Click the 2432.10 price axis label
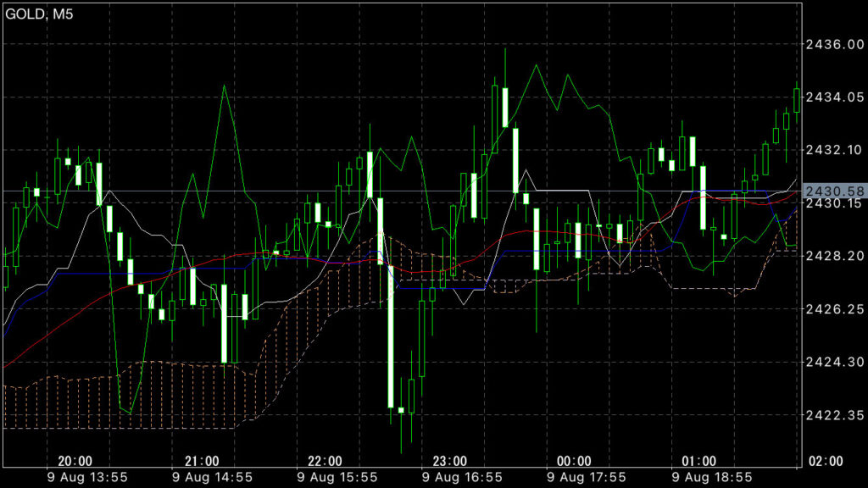The width and height of the screenshot is (868, 488). pos(835,150)
